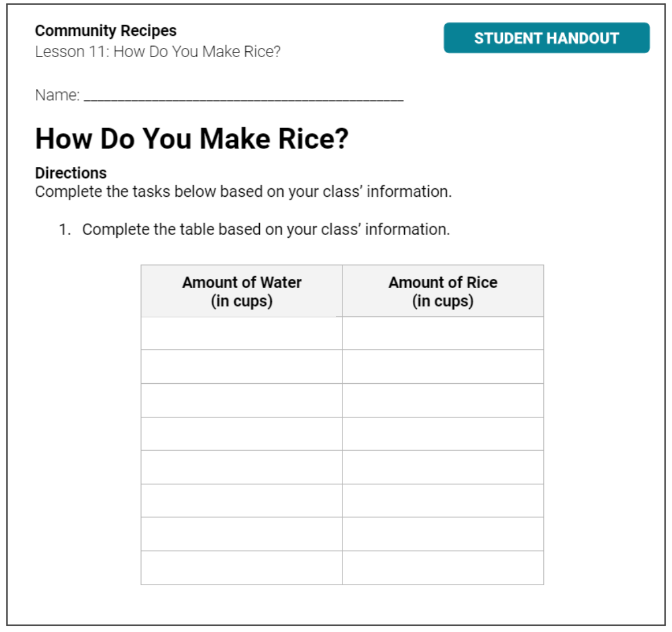Viewport: 672px width, 632px height.
Task: Click the Directions bold heading
Action: click(70, 173)
